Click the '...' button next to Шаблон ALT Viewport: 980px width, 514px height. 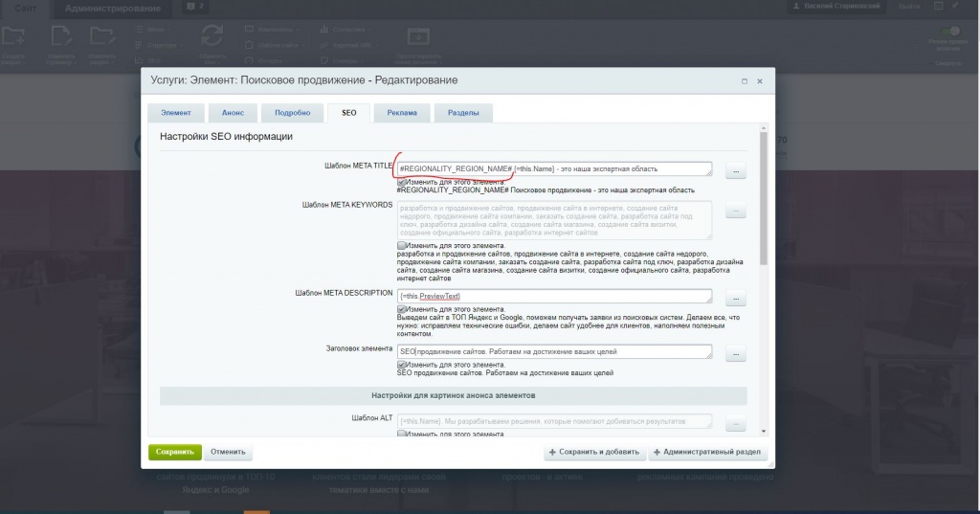[x=735, y=424]
